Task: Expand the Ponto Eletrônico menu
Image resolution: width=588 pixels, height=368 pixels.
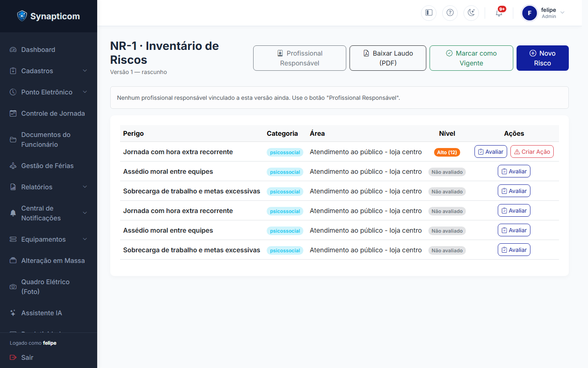Action: (x=49, y=92)
